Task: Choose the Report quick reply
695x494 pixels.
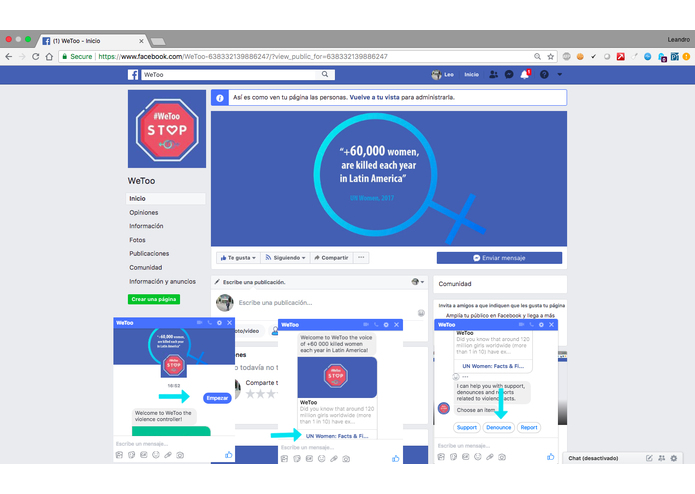Action: point(529,428)
